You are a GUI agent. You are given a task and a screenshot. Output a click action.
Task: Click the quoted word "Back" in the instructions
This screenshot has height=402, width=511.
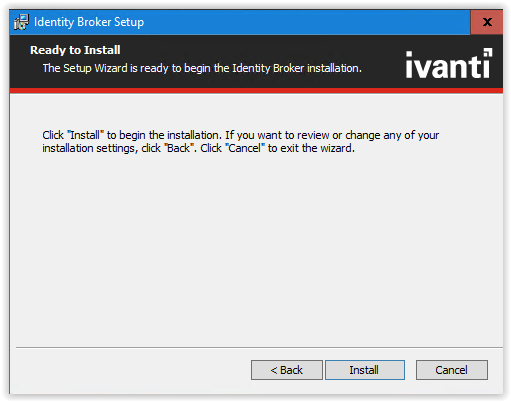tap(179, 148)
